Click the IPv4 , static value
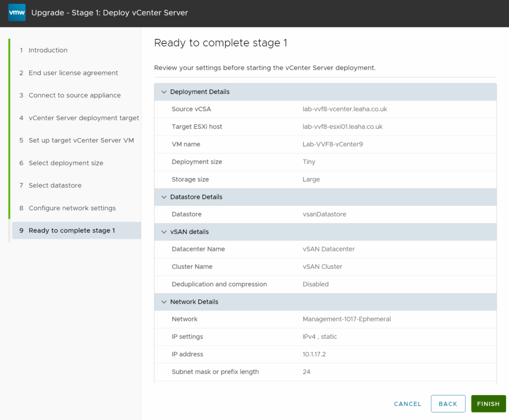 click(320, 336)
